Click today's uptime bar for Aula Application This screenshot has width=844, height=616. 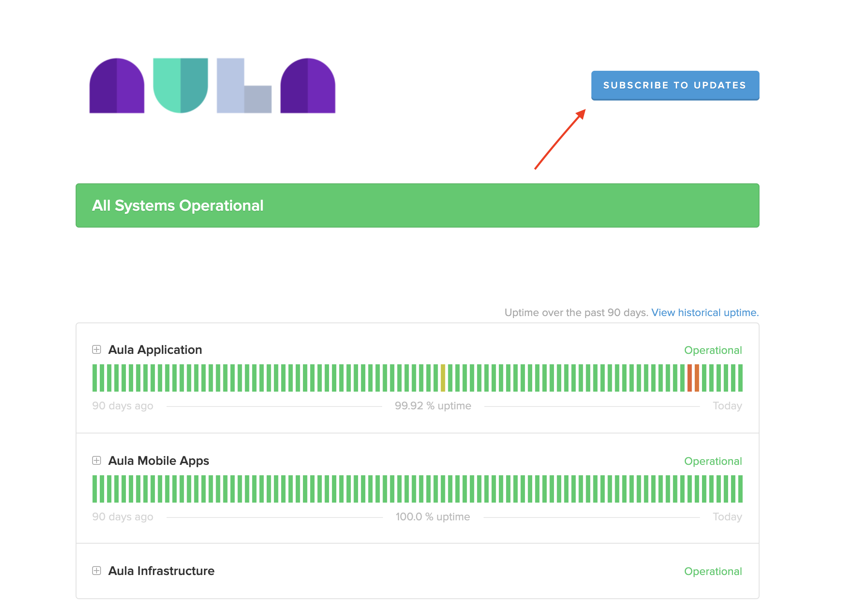tap(741, 377)
